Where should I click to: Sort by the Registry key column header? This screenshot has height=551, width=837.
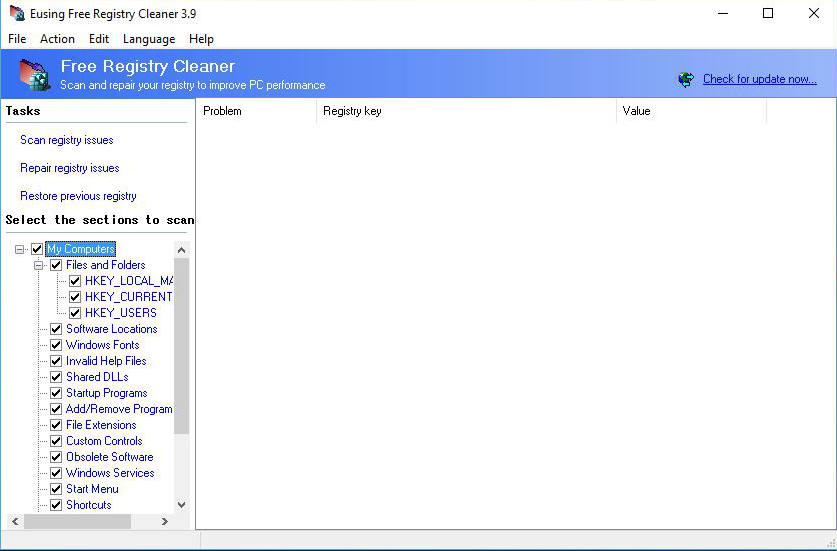(x=466, y=111)
